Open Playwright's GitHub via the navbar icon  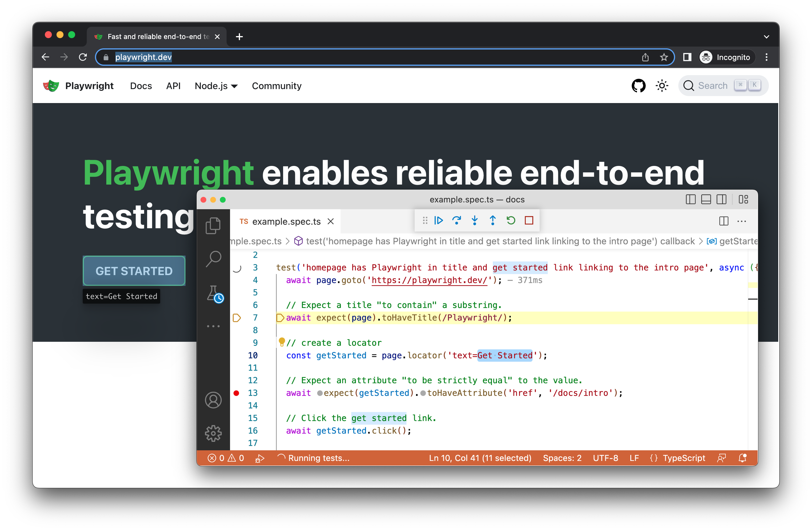point(638,86)
